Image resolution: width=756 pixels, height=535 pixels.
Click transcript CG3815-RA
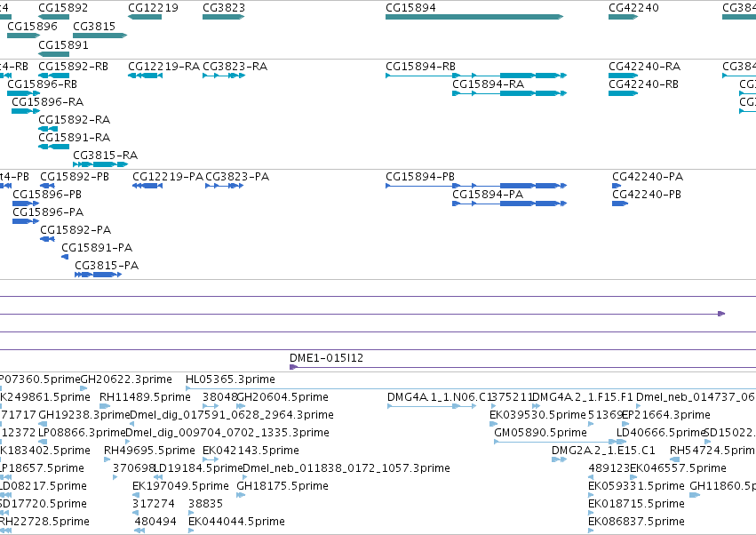105,156
